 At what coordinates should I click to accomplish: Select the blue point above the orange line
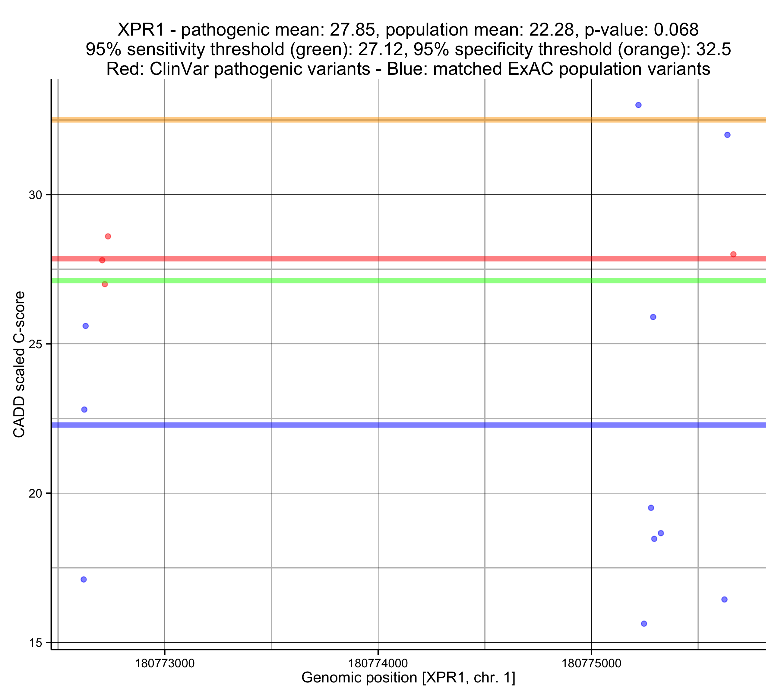click(638, 105)
